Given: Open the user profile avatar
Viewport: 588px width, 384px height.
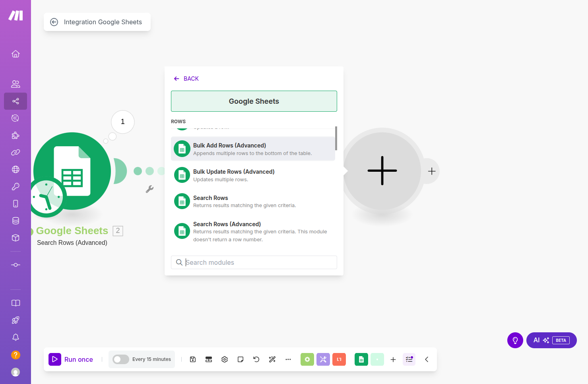Looking at the screenshot, I should tap(16, 372).
